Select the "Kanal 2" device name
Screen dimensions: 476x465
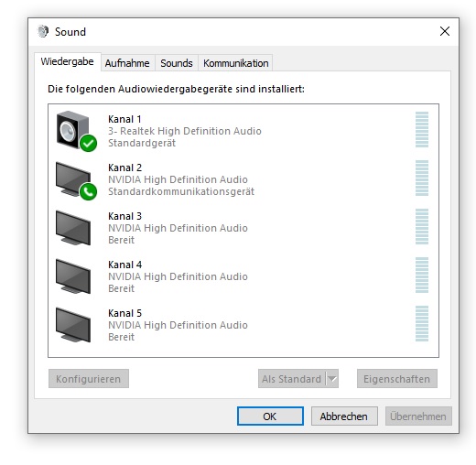[124, 168]
